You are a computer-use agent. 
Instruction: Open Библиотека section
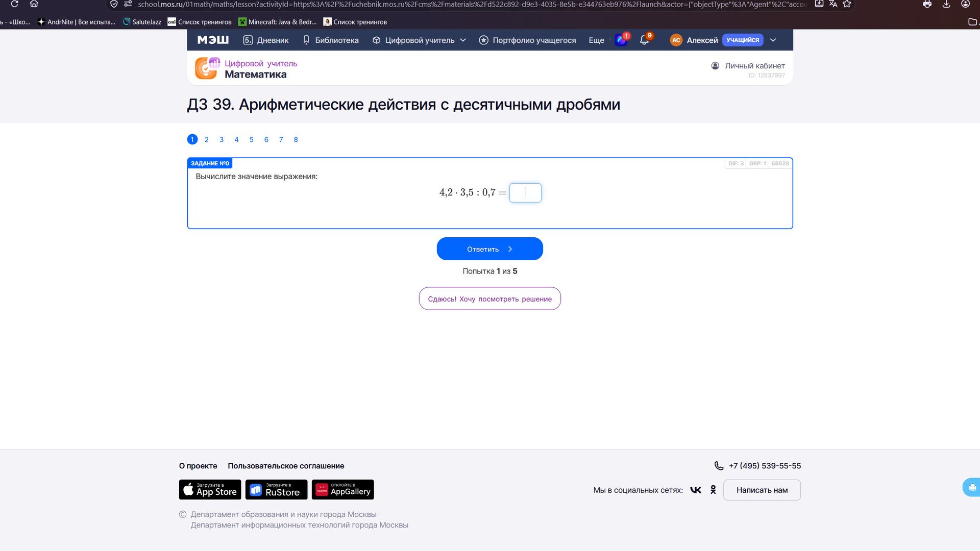click(331, 40)
